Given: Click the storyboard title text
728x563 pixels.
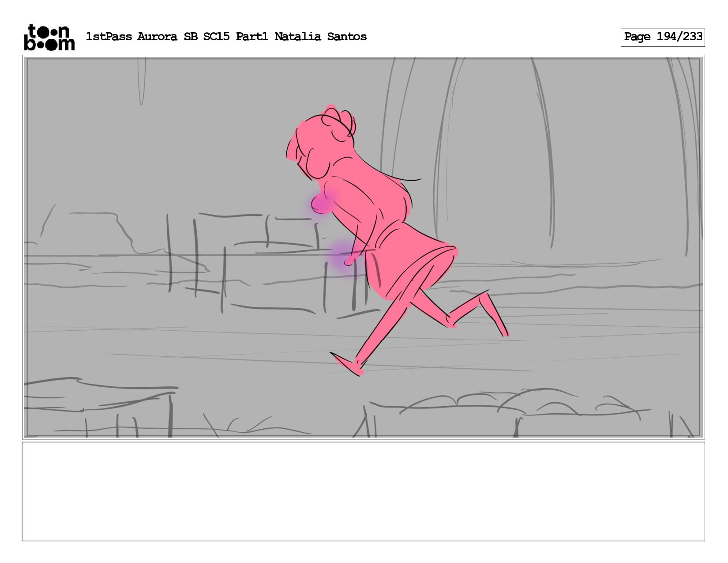Looking at the screenshot, I should pos(226,37).
